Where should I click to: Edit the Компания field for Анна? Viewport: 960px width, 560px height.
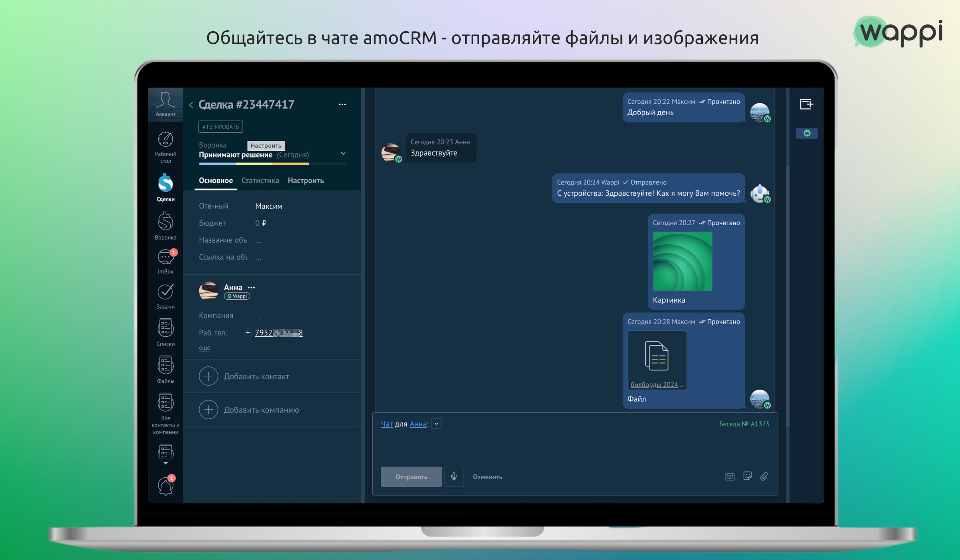click(258, 316)
